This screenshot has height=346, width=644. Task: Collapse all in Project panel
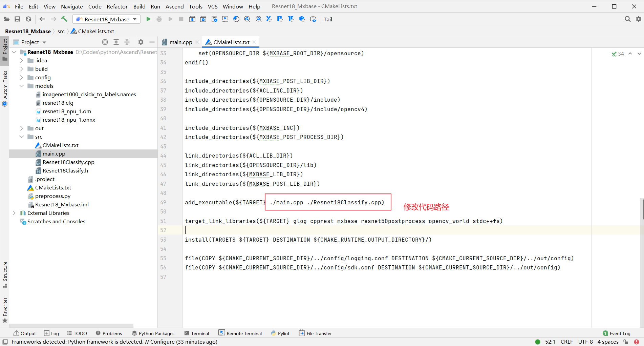[x=127, y=42]
